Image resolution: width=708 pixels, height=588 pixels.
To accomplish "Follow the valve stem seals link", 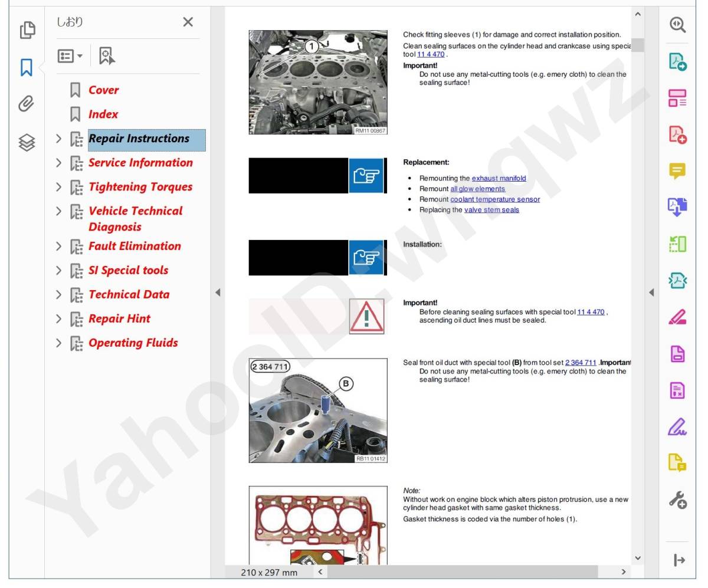I will click(x=491, y=210).
